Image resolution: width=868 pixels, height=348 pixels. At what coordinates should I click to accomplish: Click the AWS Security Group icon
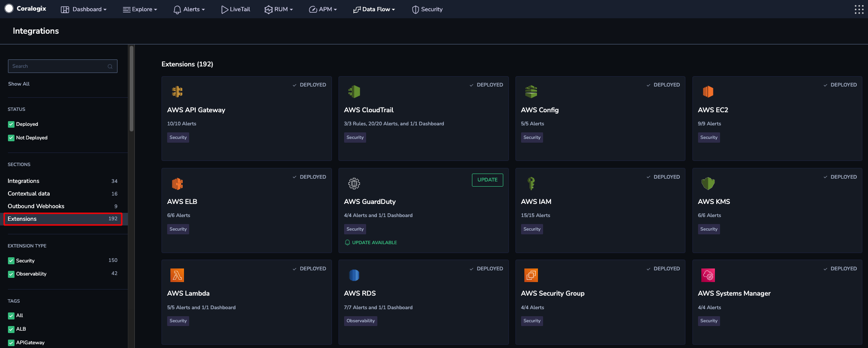pos(531,275)
